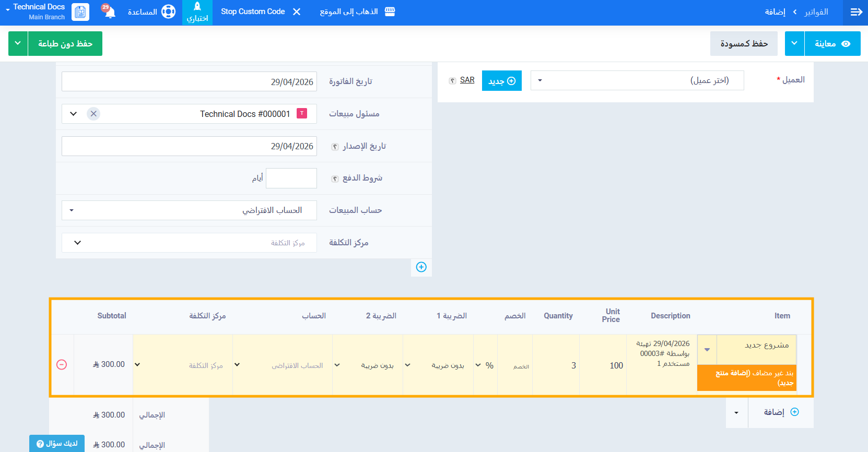
Task: Open the العميل customer selection dropdown
Action: pos(637,80)
